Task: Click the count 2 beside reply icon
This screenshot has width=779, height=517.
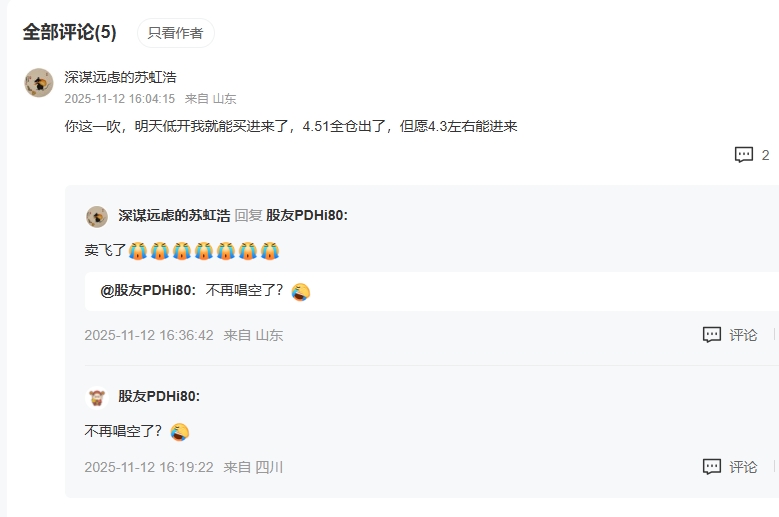Action: pyautogui.click(x=765, y=155)
